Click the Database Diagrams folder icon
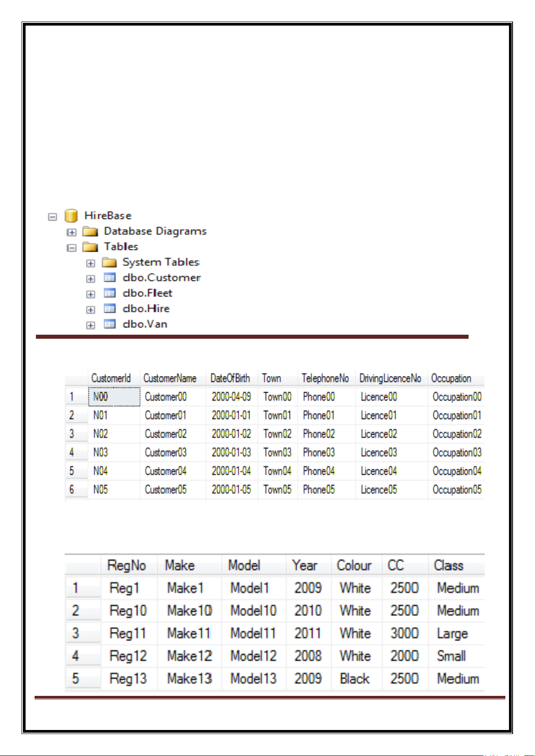This screenshot has width=535, height=756. (90, 232)
